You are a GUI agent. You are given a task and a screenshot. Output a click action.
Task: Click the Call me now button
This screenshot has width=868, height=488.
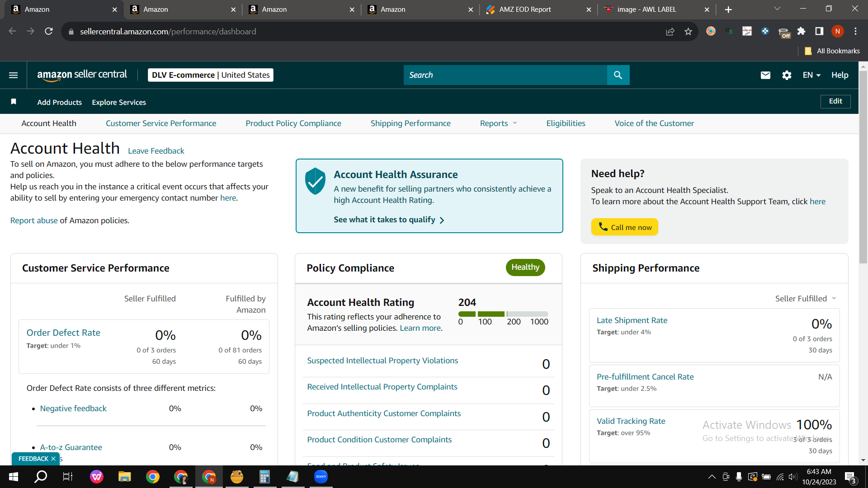pos(625,227)
